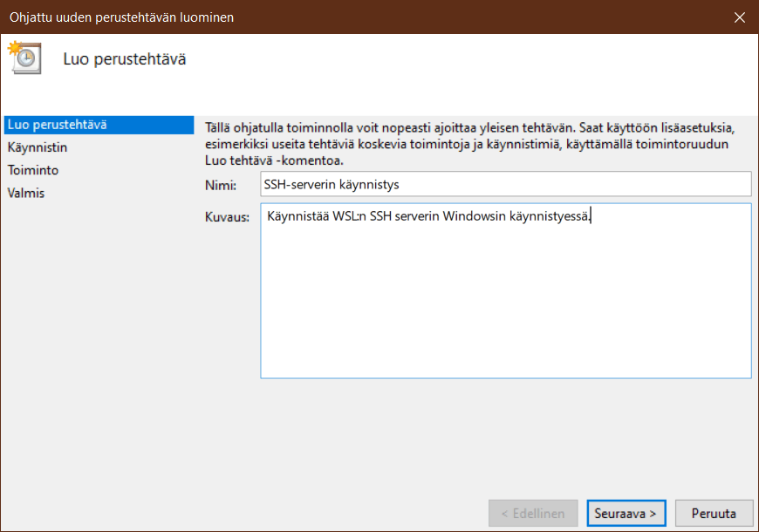
Task: Click the large "Luo perustehtävä" page heading
Action: tap(125, 59)
